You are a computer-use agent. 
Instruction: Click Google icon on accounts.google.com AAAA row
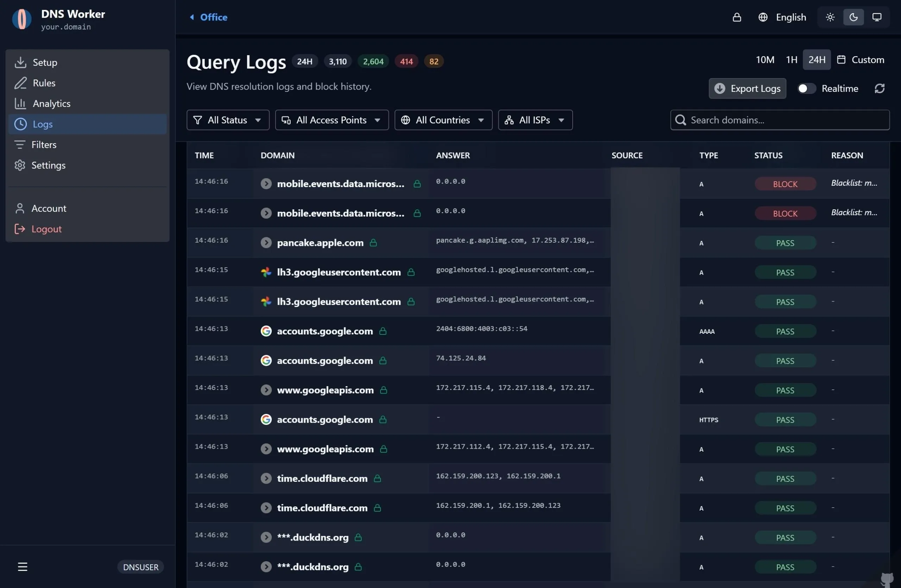pos(266,331)
